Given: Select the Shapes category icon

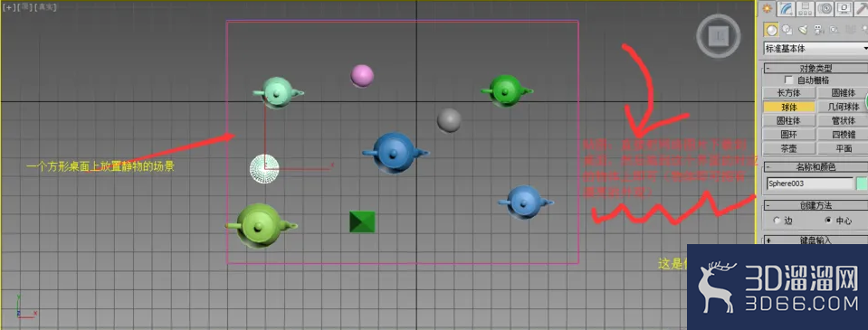Looking at the screenshot, I should pos(787,29).
